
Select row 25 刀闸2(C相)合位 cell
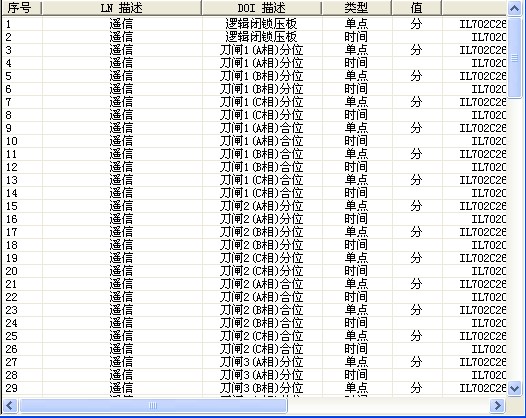point(262,336)
